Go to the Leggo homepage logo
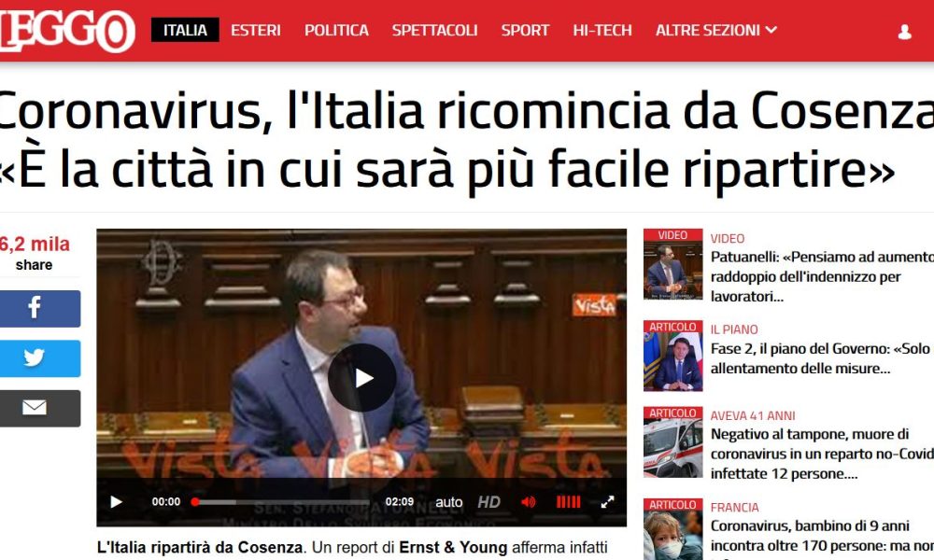The image size is (934, 560). click(x=67, y=30)
